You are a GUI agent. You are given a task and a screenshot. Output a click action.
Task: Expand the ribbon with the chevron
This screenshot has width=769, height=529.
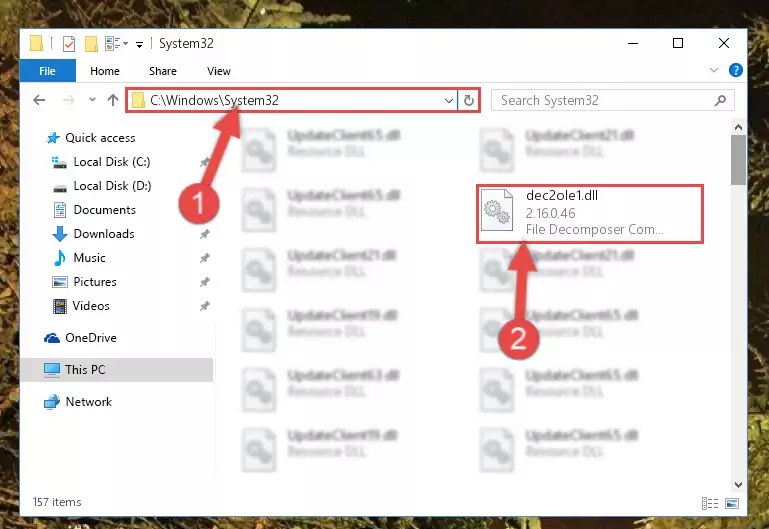pos(714,71)
